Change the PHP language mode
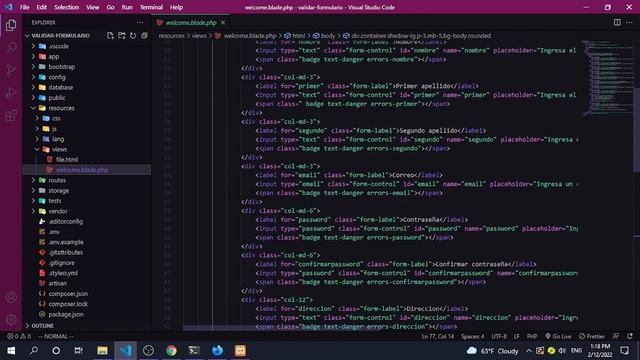Image resolution: width=640 pixels, height=360 pixels. (x=532, y=336)
